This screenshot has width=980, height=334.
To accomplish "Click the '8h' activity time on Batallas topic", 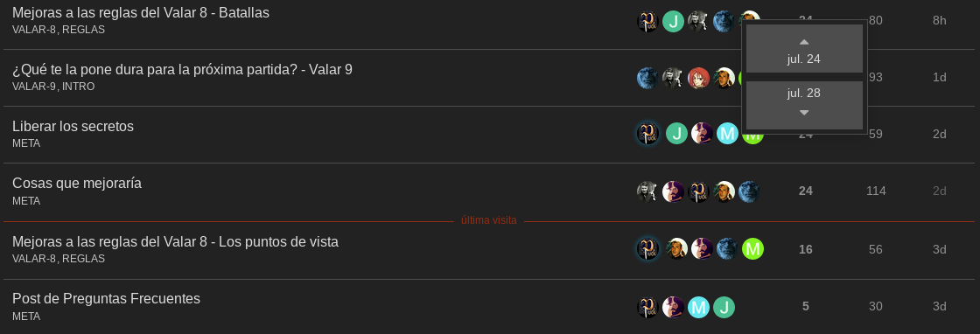I will [940, 21].
